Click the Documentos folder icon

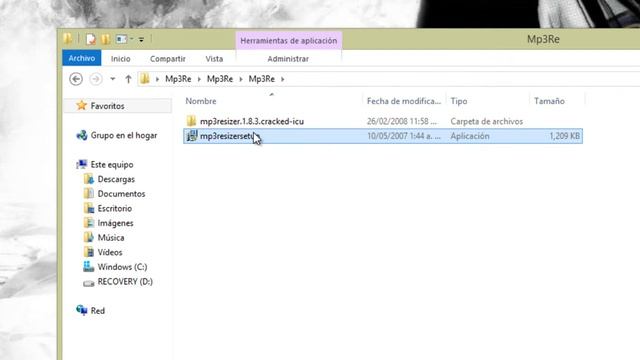tap(89, 194)
